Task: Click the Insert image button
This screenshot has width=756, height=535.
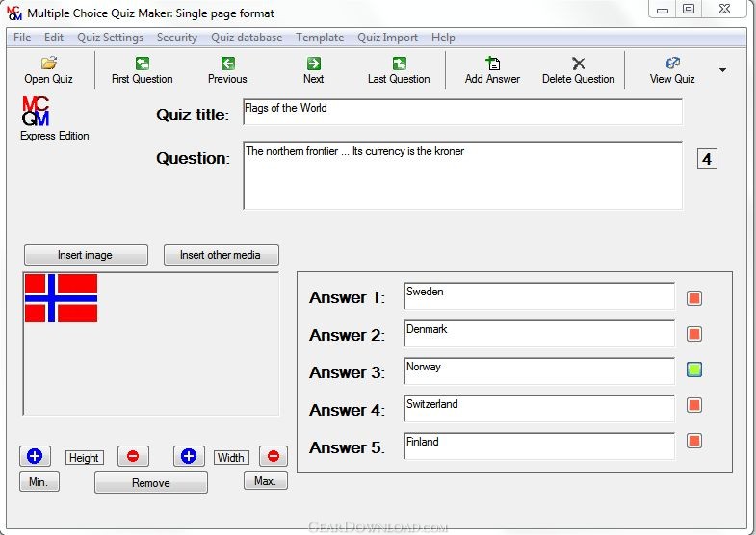Action: (x=86, y=255)
